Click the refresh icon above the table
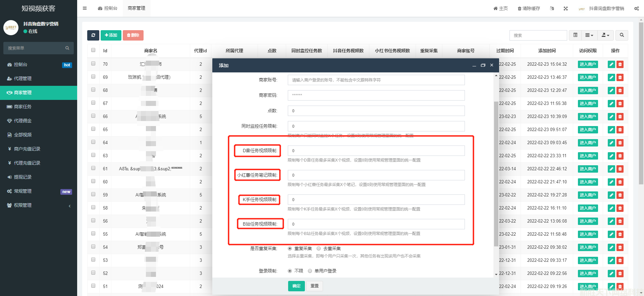Screen dimensions: 644x296 tap(93, 35)
